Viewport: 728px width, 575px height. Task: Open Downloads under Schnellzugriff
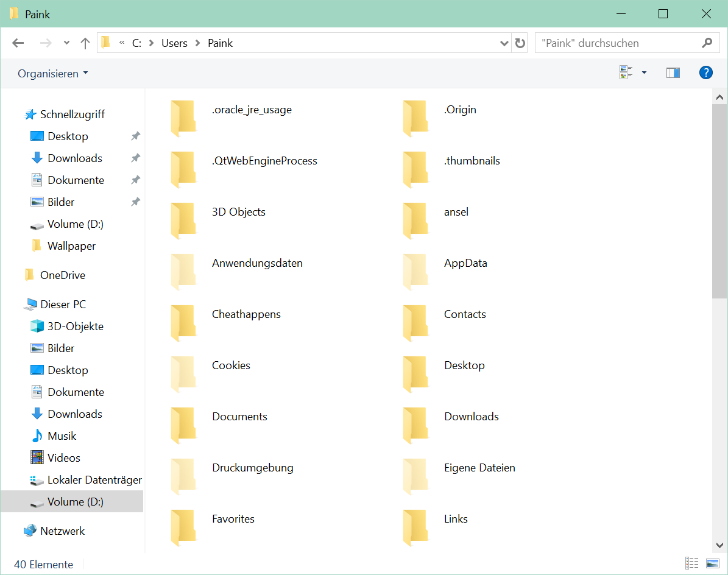tap(75, 158)
